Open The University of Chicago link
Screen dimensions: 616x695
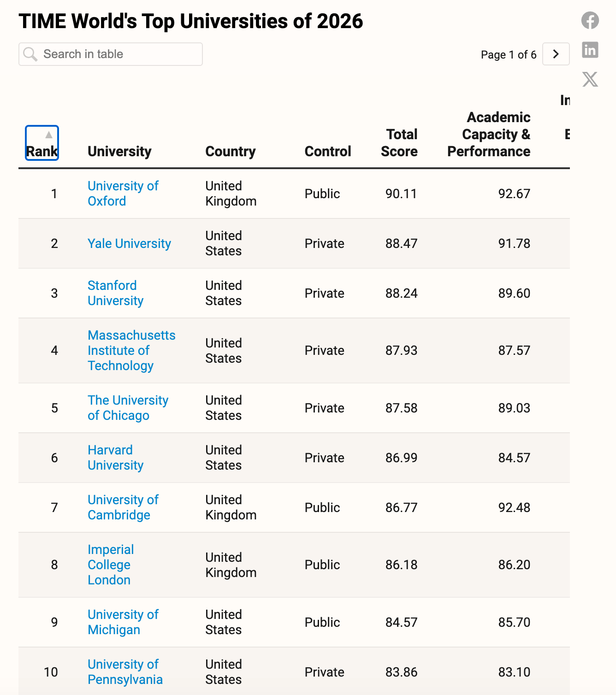click(128, 408)
